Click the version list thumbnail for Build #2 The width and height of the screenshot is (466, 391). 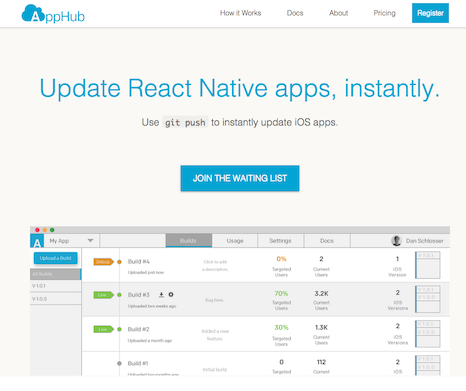tap(428, 334)
